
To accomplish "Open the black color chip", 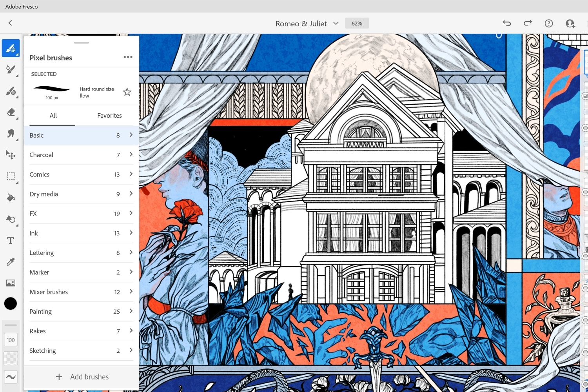I will [x=11, y=303].
